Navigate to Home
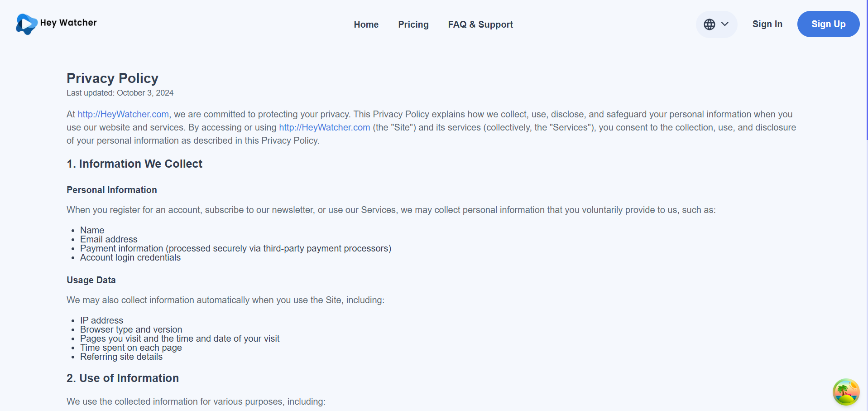 [366, 24]
